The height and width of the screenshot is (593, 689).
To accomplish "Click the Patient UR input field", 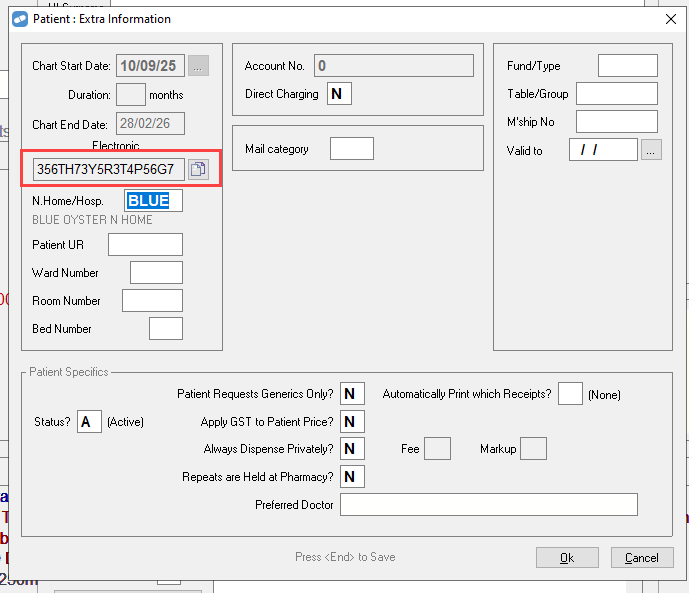I will (145, 245).
